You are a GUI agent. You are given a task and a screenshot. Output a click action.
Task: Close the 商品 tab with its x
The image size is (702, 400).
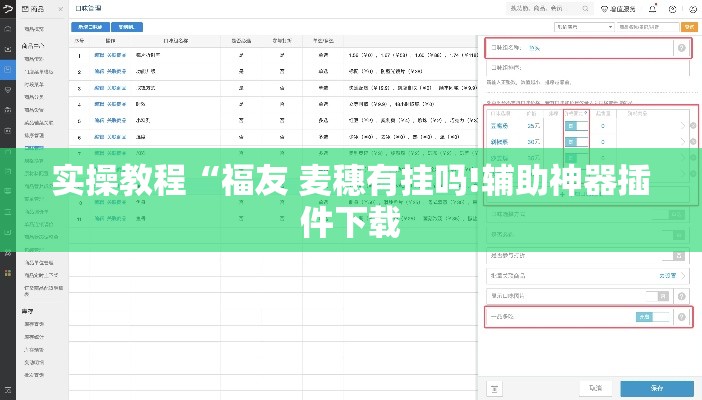[x=60, y=9]
